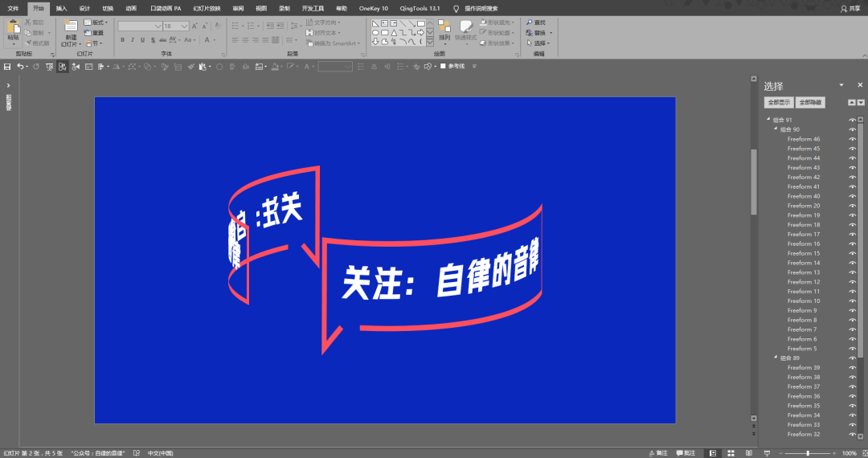Click the Save icon in quick access toolbar
The height and width of the screenshot is (458, 868).
7,67
